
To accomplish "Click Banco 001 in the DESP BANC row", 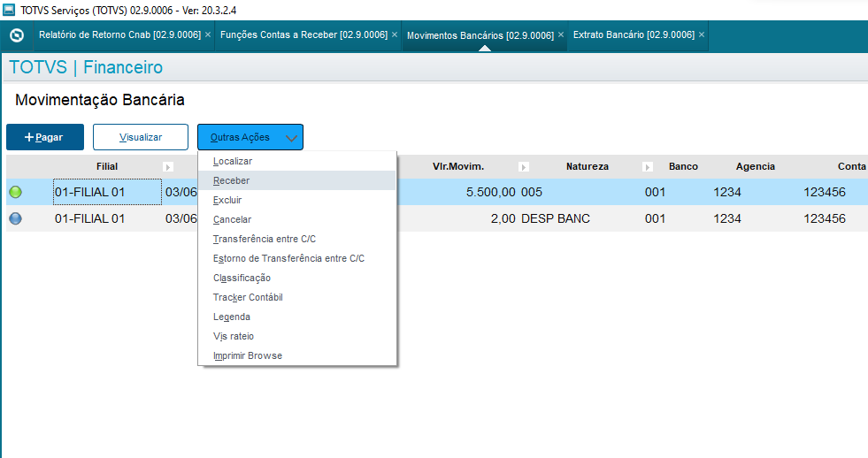I will coord(655,218).
